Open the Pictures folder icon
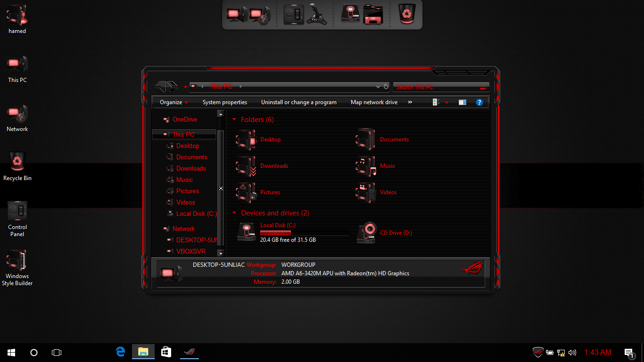644x362 pixels. pyautogui.click(x=246, y=192)
